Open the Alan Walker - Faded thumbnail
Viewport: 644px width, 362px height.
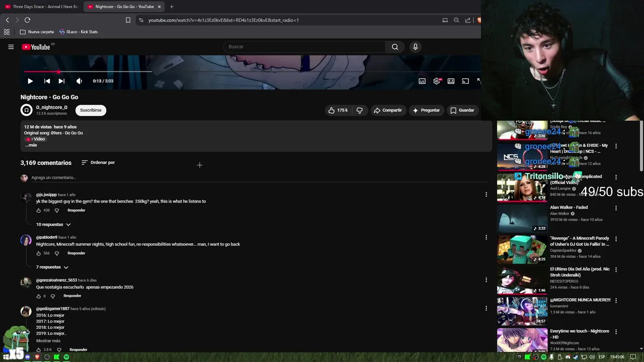522,218
